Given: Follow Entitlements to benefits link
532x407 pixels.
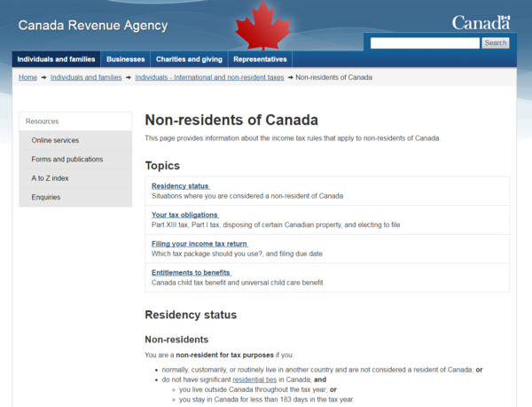Looking at the screenshot, I should [x=191, y=273].
